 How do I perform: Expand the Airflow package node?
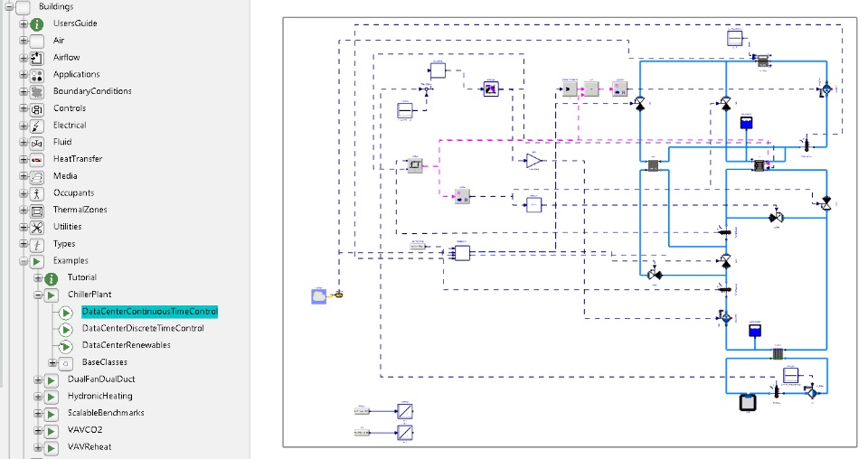click(24, 58)
